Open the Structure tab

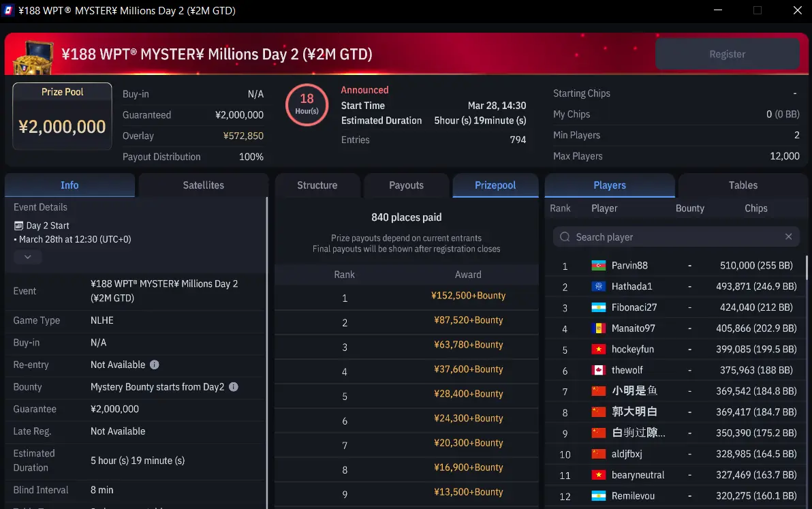tap(317, 185)
